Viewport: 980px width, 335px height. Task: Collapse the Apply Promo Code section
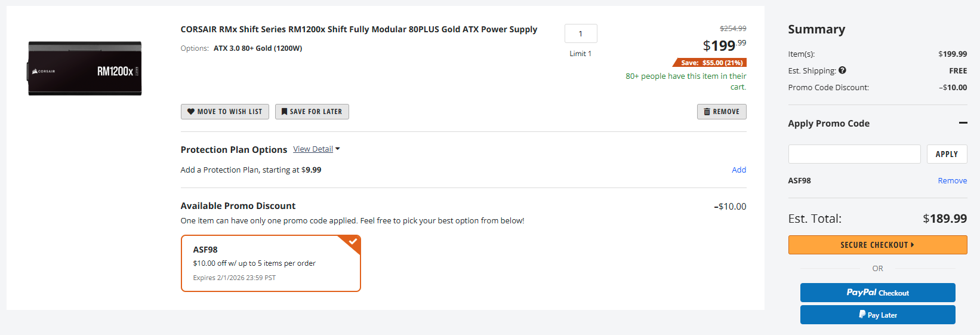point(963,123)
